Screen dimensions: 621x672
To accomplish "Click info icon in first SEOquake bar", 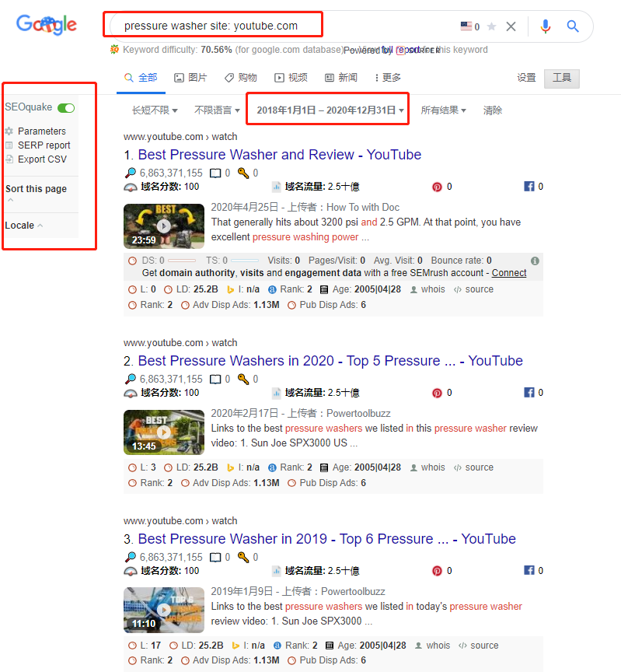I will [535, 261].
